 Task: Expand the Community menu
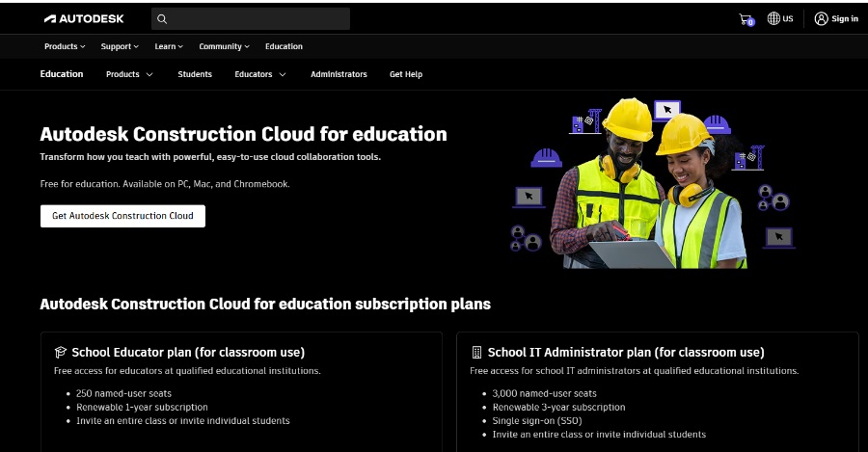[224, 46]
